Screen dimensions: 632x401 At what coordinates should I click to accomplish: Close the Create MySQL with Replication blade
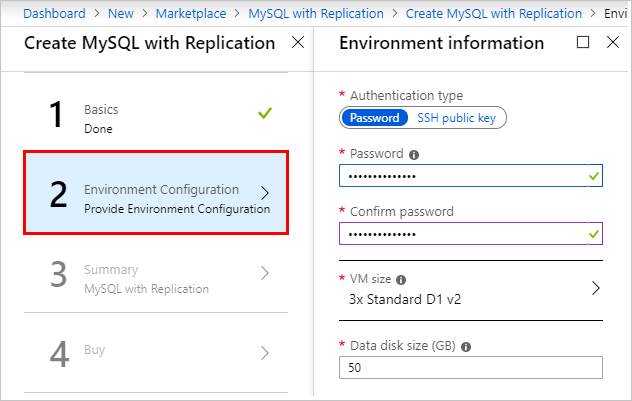tap(297, 43)
